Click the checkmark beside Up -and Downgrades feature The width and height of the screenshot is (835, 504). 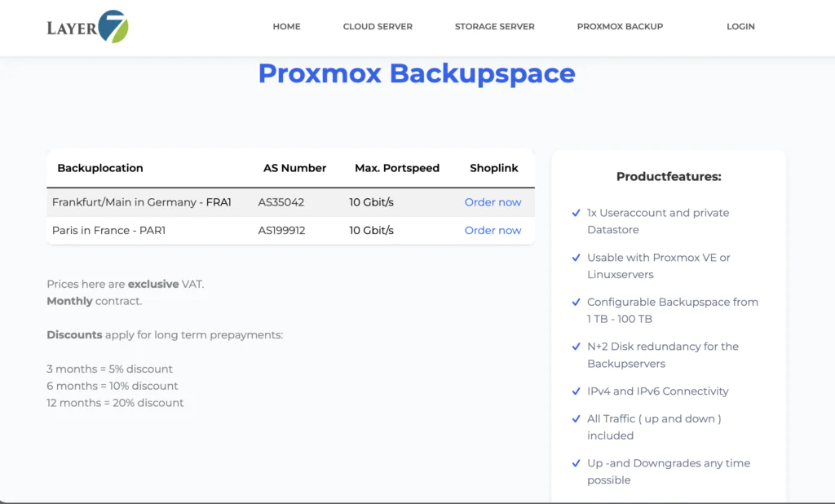(x=576, y=463)
